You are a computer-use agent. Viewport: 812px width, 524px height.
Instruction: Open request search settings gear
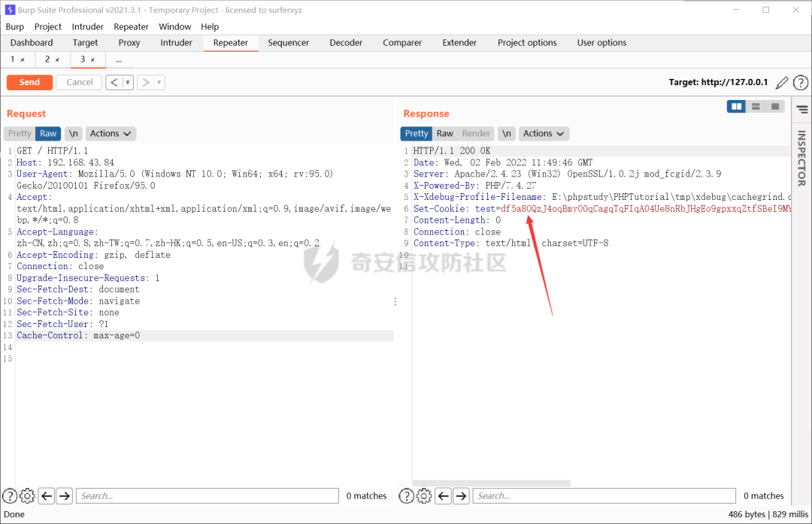coord(28,496)
